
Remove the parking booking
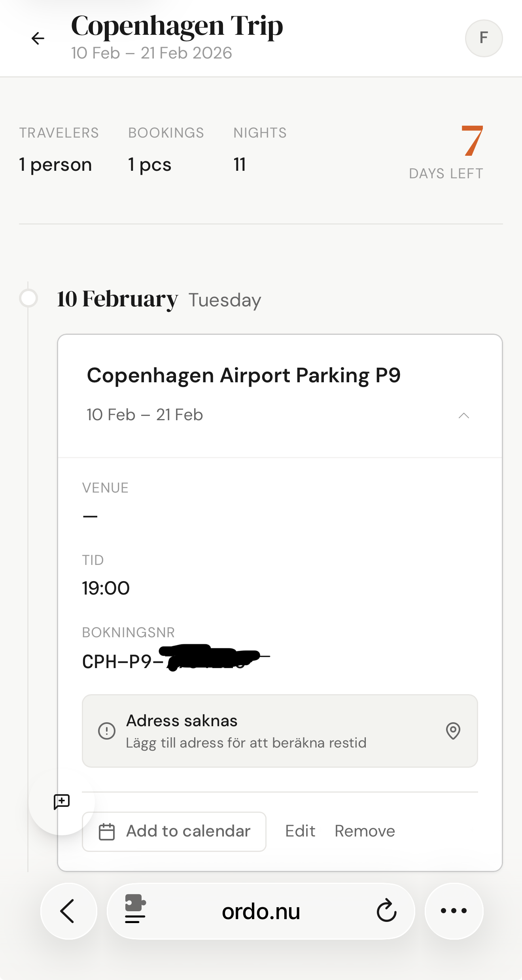click(x=365, y=831)
